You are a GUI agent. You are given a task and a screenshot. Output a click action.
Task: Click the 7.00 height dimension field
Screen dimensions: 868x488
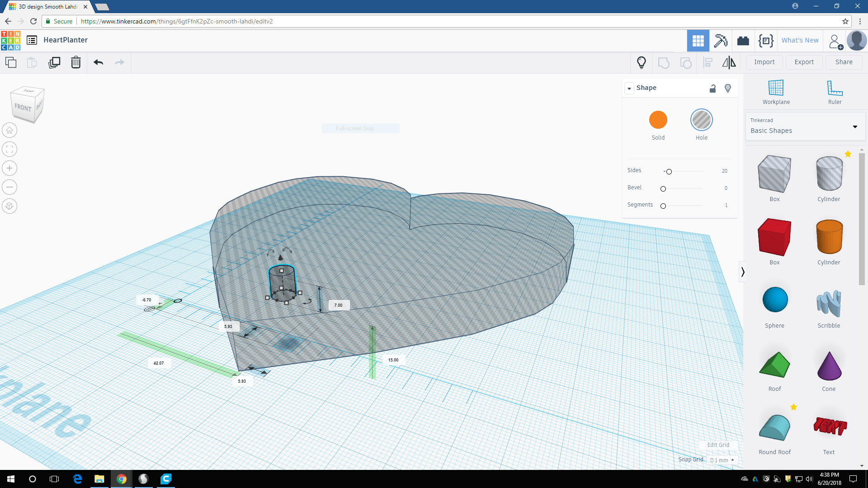point(339,305)
